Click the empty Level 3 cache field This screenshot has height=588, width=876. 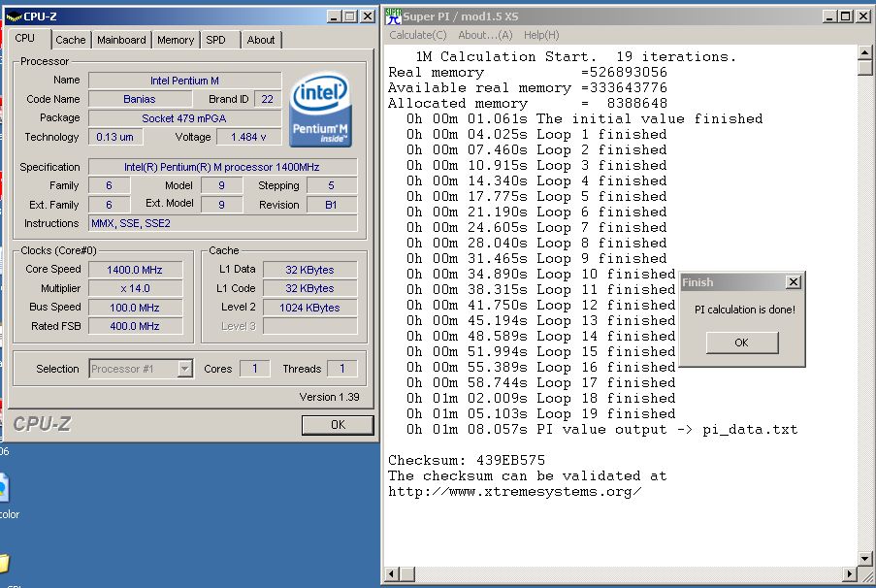(310, 326)
